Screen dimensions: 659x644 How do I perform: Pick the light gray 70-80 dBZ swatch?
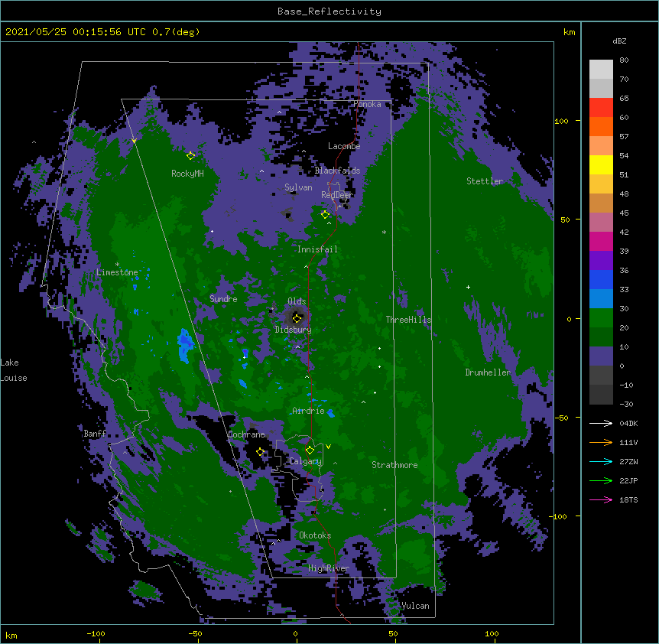(x=601, y=69)
